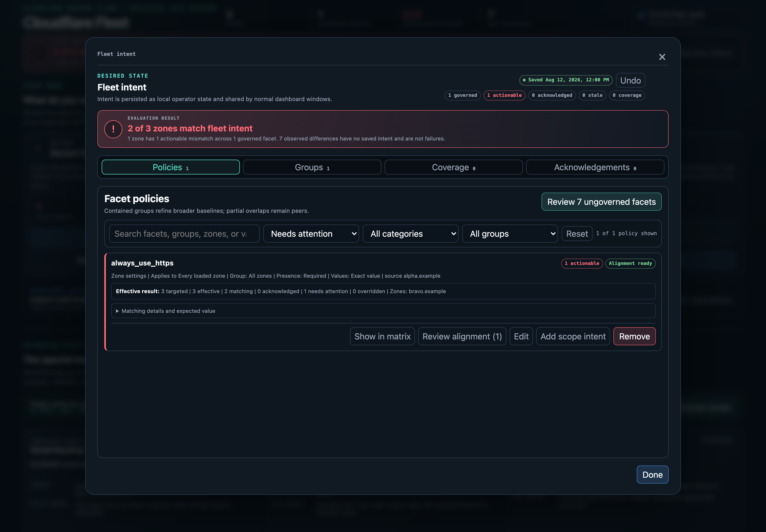766x532 pixels.
Task: Focus the facet search field
Action: coord(184,234)
